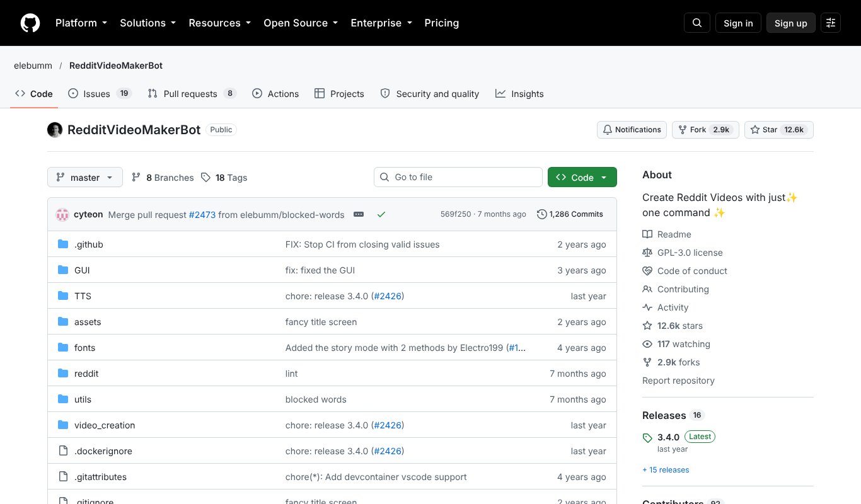Focus the Go to file field

(x=458, y=177)
